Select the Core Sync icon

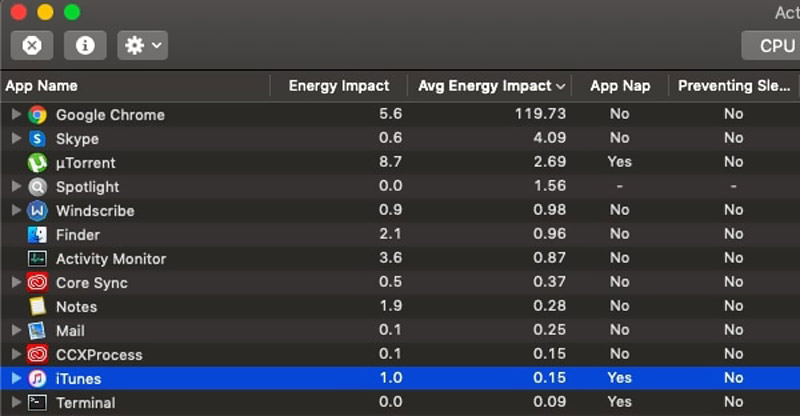tap(38, 283)
